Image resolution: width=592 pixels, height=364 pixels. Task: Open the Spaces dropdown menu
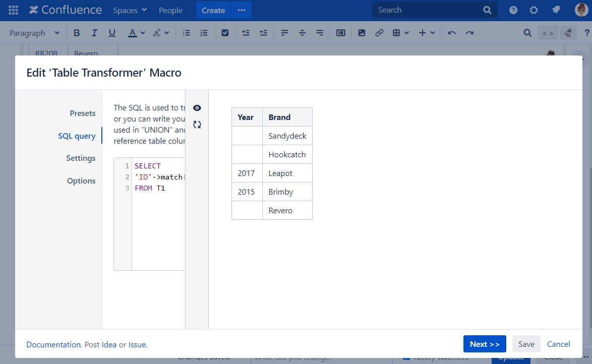pyautogui.click(x=130, y=10)
